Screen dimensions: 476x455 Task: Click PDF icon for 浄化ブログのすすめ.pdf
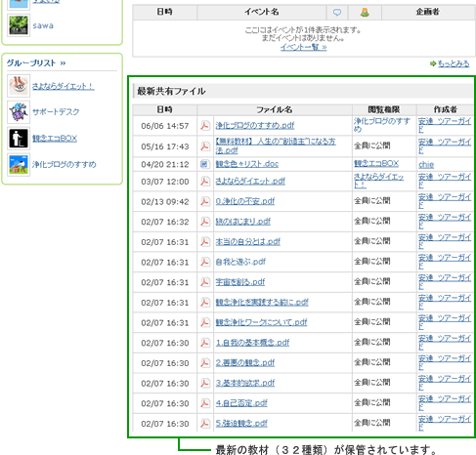(205, 125)
